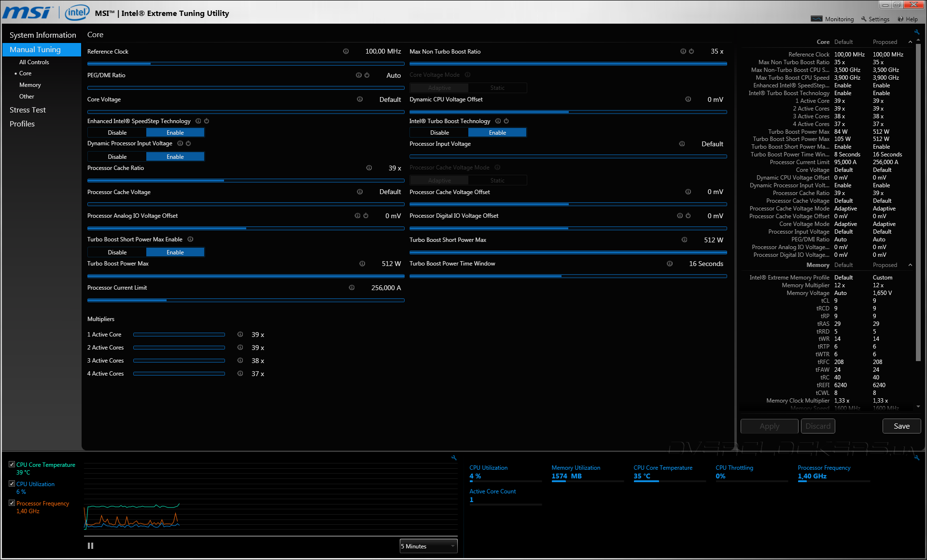Open the 5 Minutes time range dropdown

tap(428, 546)
